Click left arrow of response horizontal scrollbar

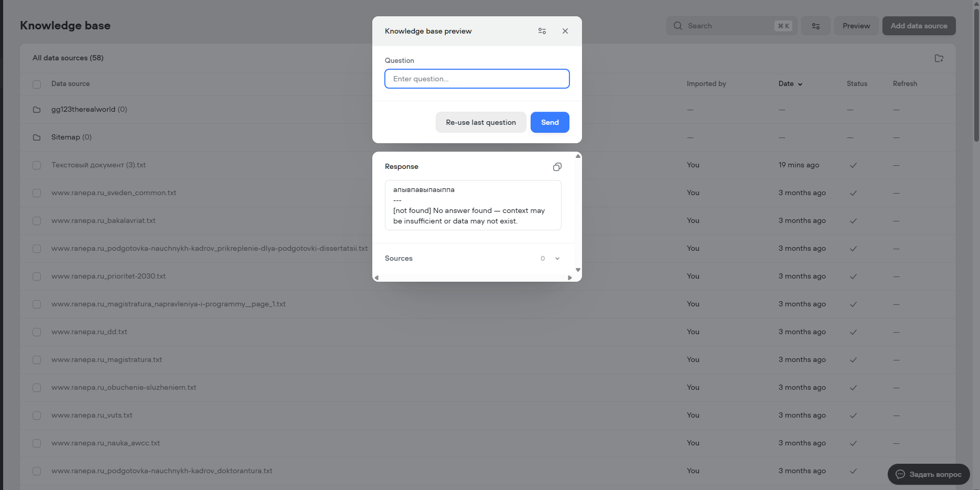(x=376, y=278)
